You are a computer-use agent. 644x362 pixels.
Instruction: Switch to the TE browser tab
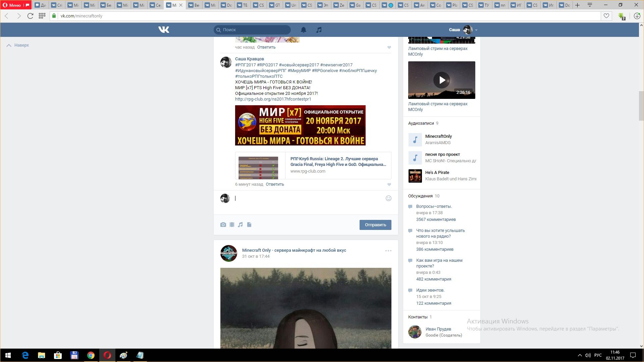pos(243,5)
